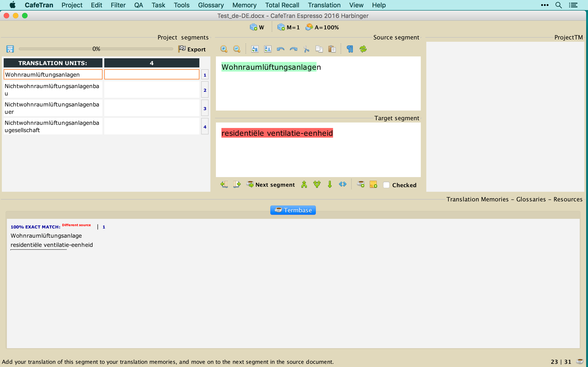Save project with floppy disk icon
Screen dimensions: 588x367
10,49
